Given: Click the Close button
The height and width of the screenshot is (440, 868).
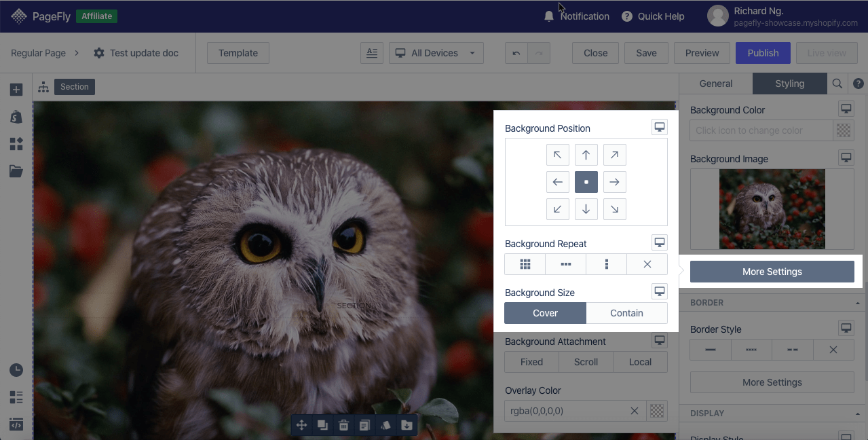Looking at the screenshot, I should tap(595, 53).
